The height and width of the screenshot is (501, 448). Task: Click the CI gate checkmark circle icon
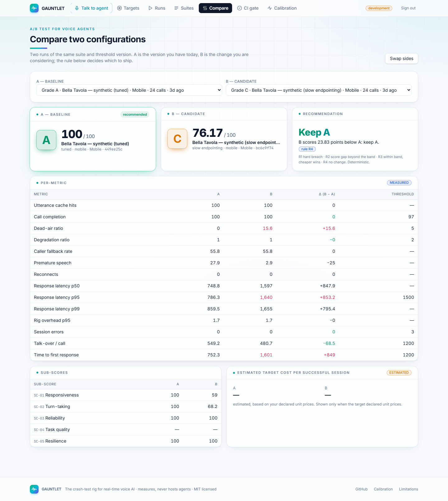click(x=240, y=8)
